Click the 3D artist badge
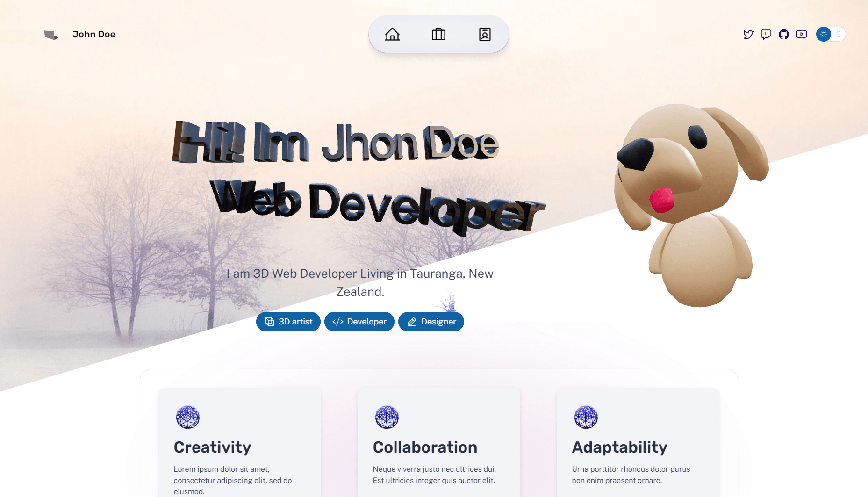 (288, 322)
